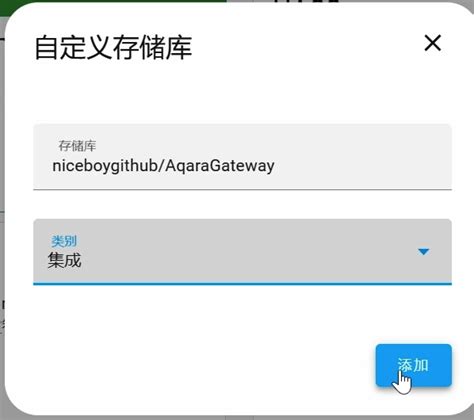
Task: Dismiss dialog using the X icon
Action: pos(433,43)
